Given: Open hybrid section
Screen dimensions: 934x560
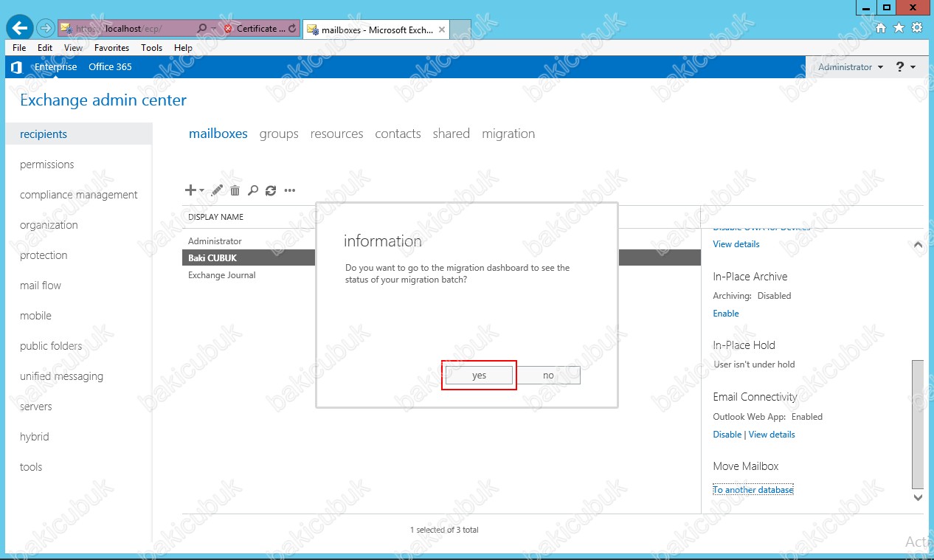Looking at the screenshot, I should [35, 437].
